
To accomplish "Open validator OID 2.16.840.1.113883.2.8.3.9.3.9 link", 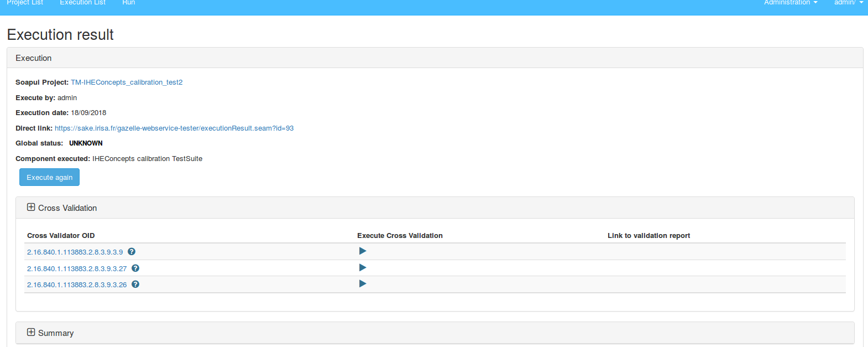I will point(75,252).
